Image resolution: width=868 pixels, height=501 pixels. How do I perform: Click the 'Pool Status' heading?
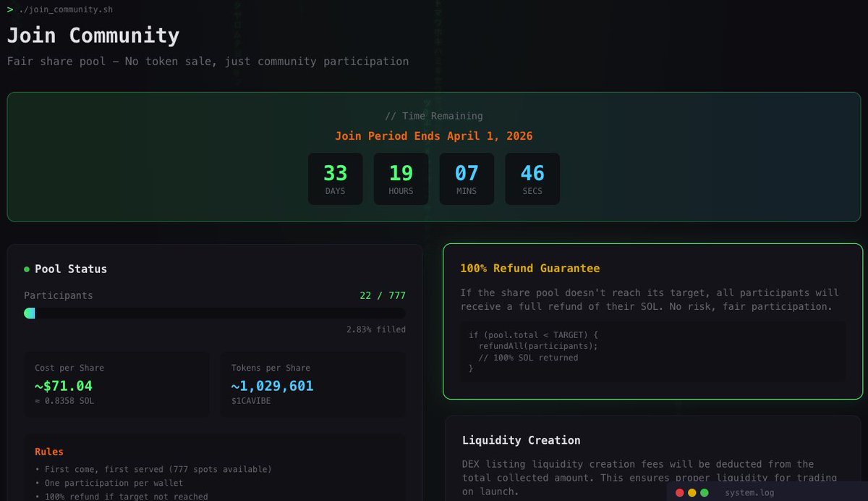pos(71,269)
